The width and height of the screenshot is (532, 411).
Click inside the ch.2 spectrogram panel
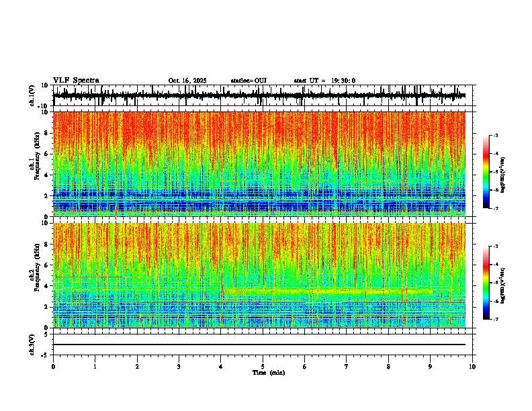(x=259, y=275)
